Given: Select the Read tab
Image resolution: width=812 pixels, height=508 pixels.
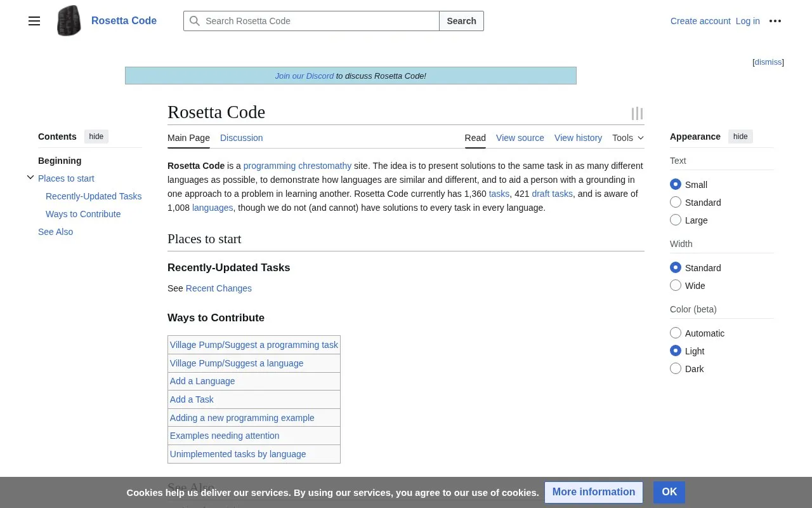Looking at the screenshot, I should (x=475, y=138).
